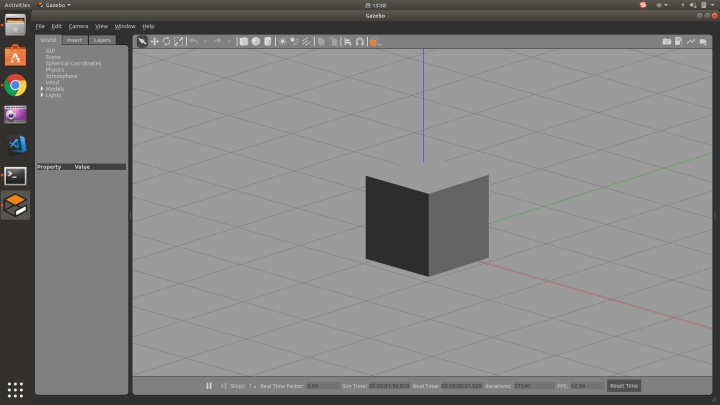This screenshot has height=405, width=720.
Task: Open the Help menu
Action: [x=148, y=26]
